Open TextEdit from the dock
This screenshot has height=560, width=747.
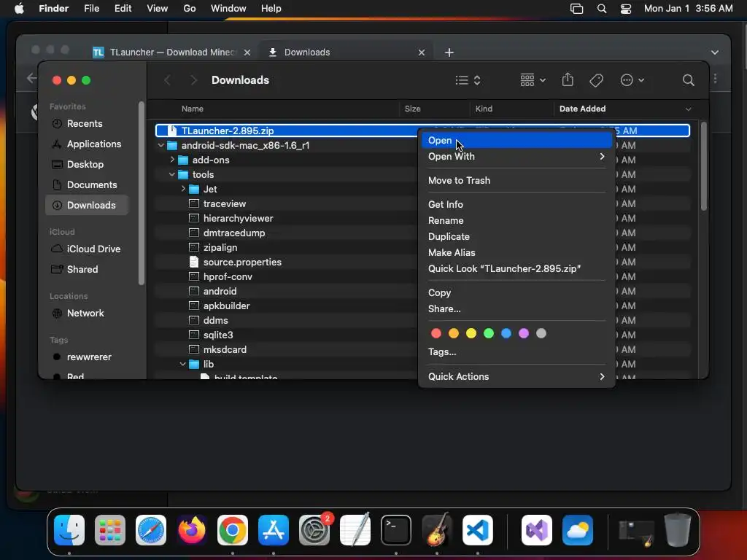[x=355, y=530]
